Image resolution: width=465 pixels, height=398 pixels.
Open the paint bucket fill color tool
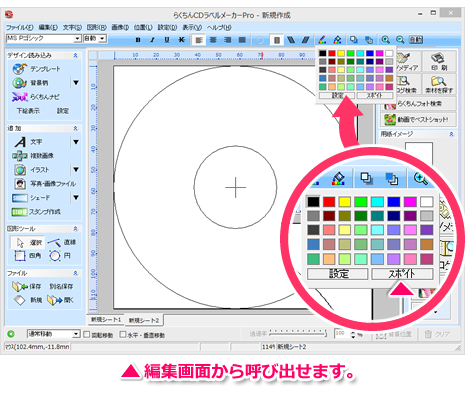point(337,40)
